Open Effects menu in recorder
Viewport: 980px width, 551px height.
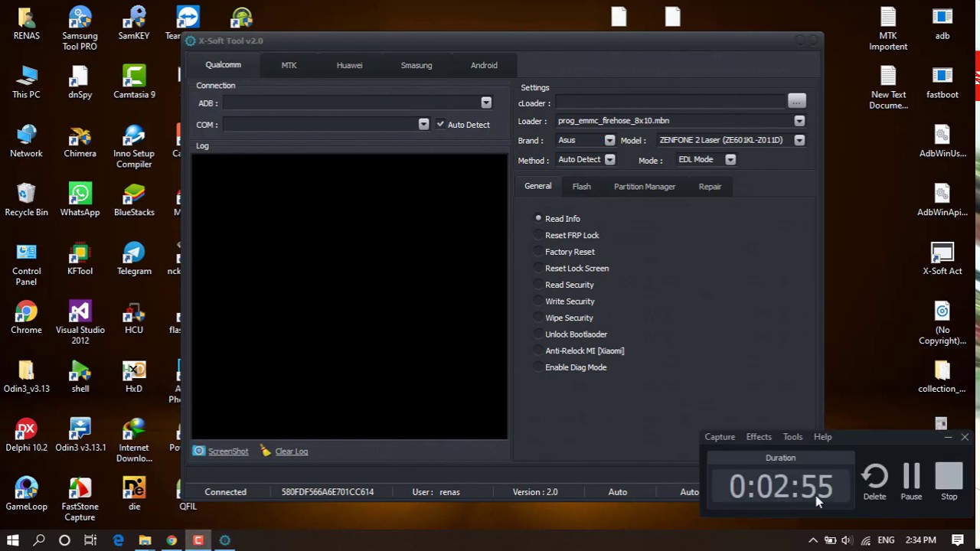pos(759,437)
